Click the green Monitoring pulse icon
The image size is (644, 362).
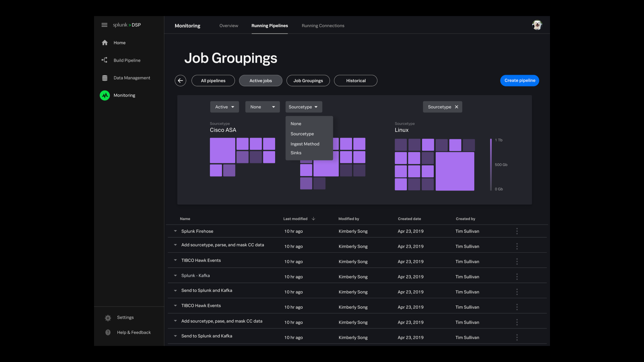[105, 95]
